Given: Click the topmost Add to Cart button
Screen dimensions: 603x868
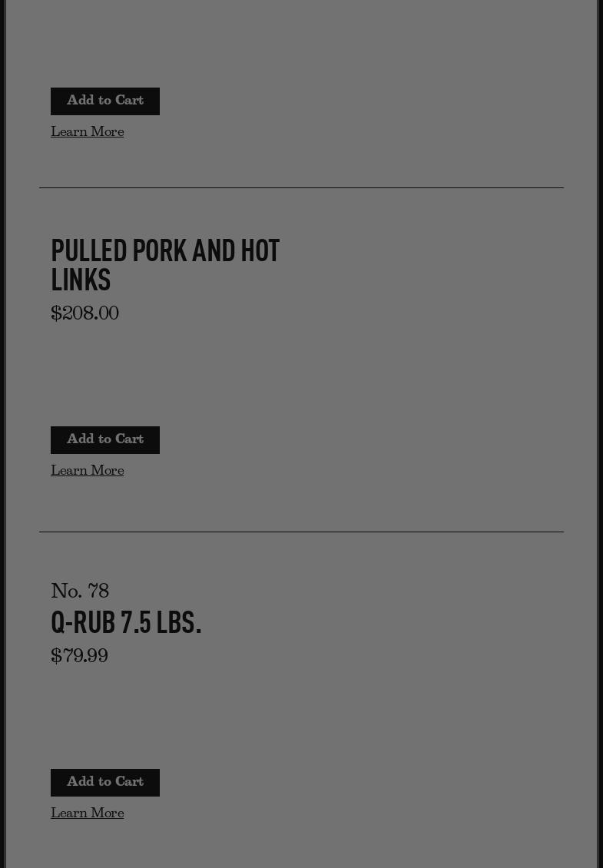Looking at the screenshot, I should [105, 101].
